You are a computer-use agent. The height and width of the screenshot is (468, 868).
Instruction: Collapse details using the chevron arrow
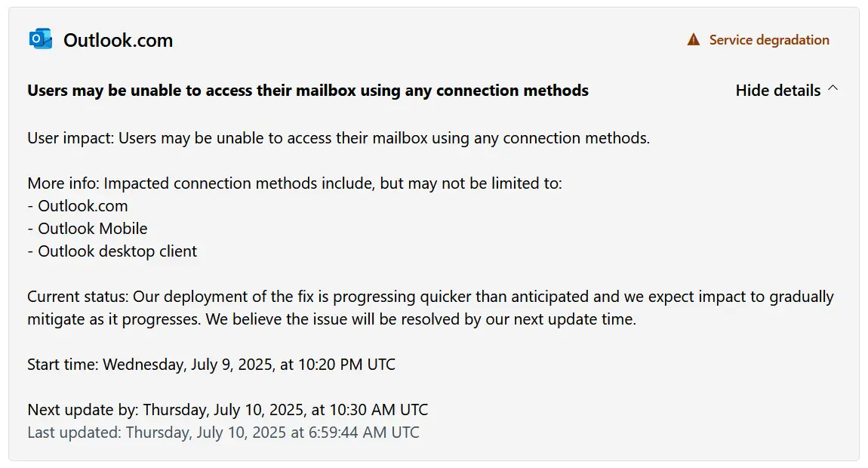pos(833,88)
